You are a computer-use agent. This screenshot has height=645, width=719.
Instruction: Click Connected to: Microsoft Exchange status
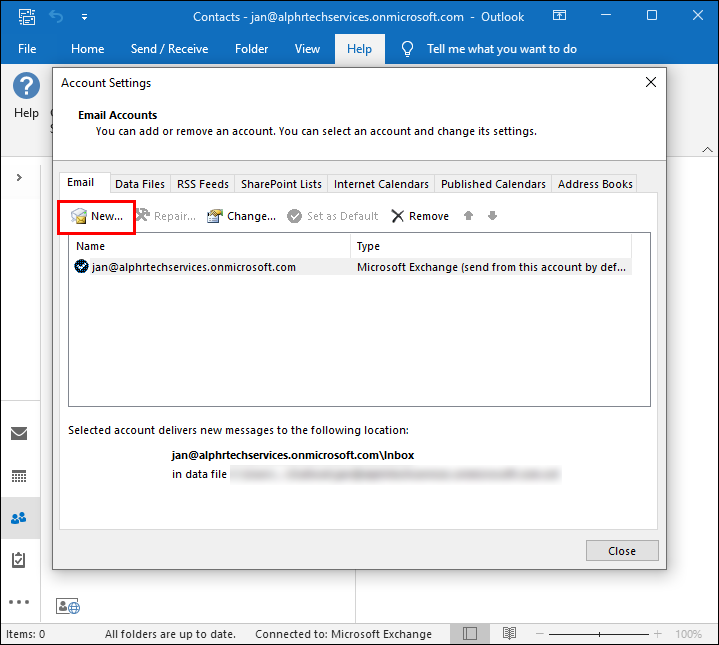(343, 634)
